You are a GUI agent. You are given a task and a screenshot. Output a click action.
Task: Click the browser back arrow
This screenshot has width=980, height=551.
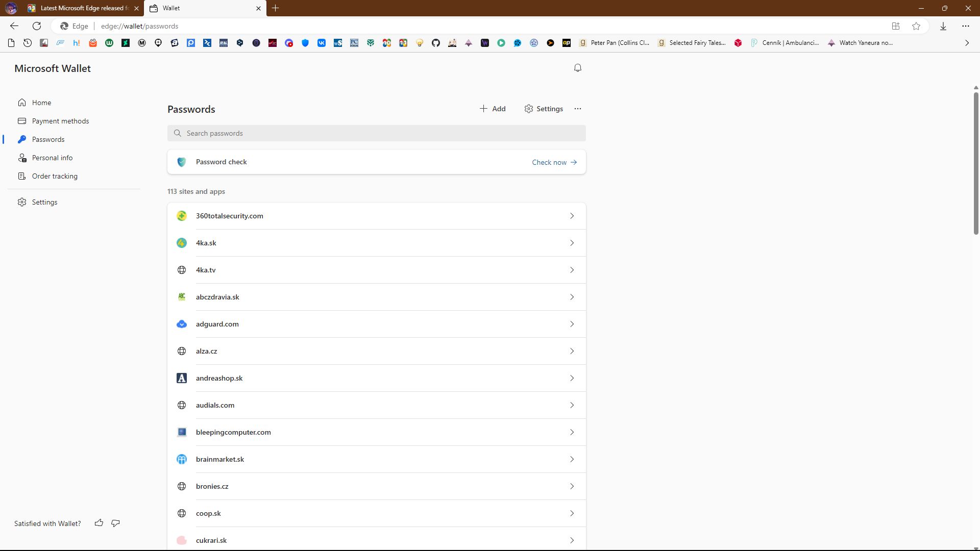14,26
